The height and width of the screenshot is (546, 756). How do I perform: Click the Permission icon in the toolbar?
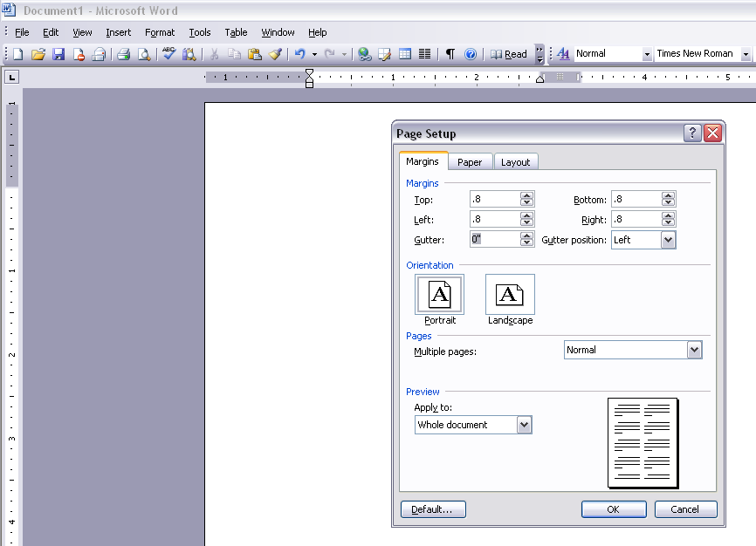79,54
